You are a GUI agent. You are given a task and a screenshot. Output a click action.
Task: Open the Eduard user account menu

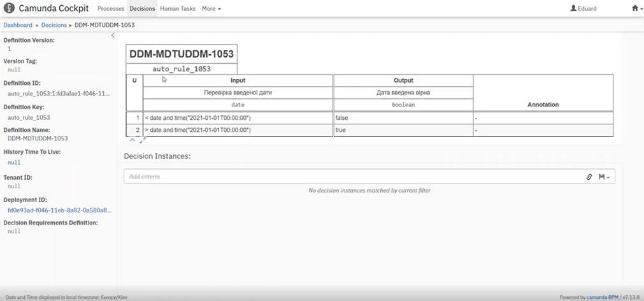click(x=583, y=8)
